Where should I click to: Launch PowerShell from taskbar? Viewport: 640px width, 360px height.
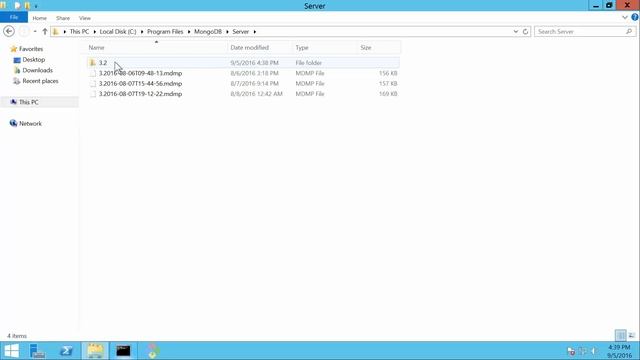point(67,351)
